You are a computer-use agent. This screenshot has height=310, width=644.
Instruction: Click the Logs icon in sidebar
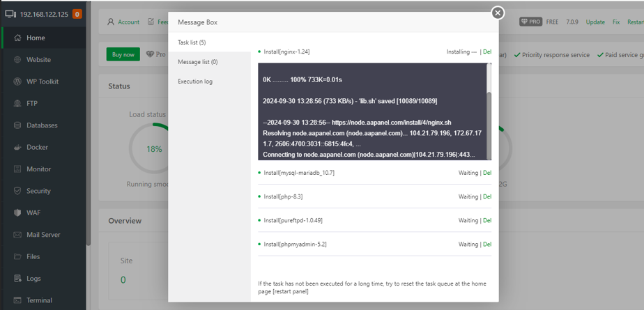pos(17,279)
